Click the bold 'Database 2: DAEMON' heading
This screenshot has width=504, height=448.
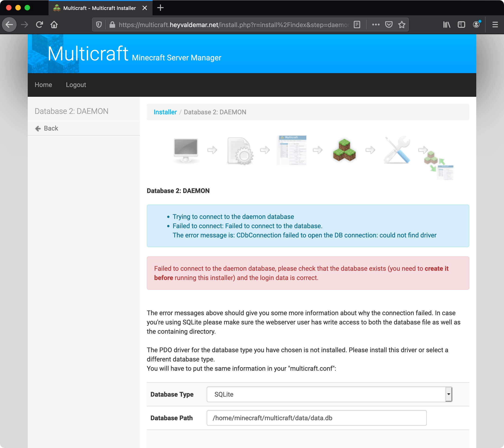point(178,191)
